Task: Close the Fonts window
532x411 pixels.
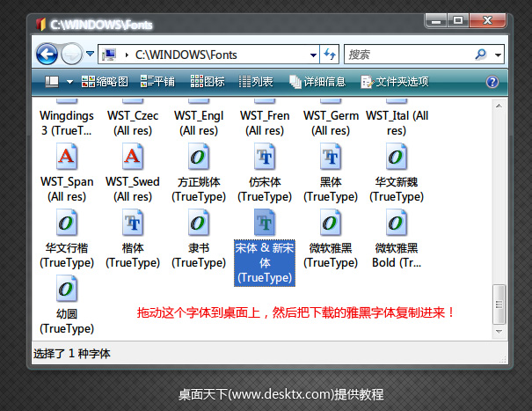Action: pyautogui.click(x=487, y=21)
